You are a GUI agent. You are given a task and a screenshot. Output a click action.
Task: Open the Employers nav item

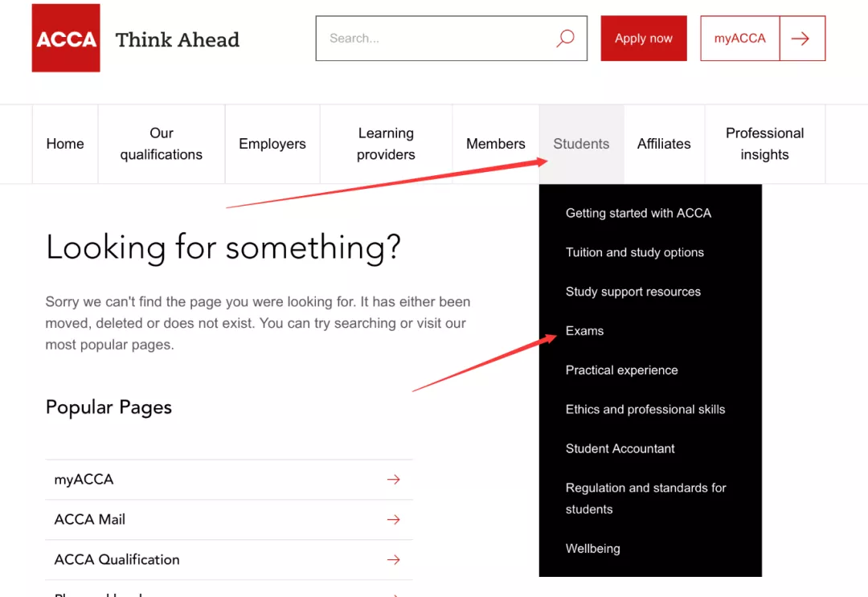tap(272, 144)
